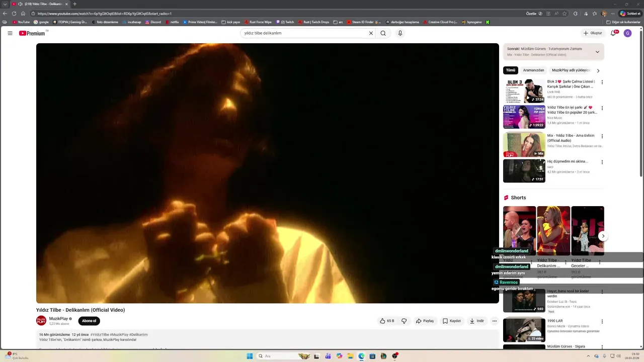644x362 pixels.
Task: Download the video with İndir
Action: [476, 321]
